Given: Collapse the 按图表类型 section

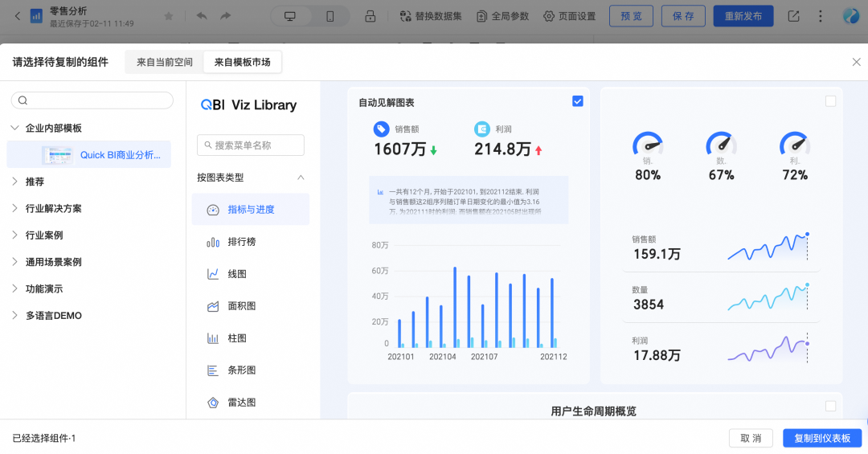Looking at the screenshot, I should pyautogui.click(x=301, y=178).
